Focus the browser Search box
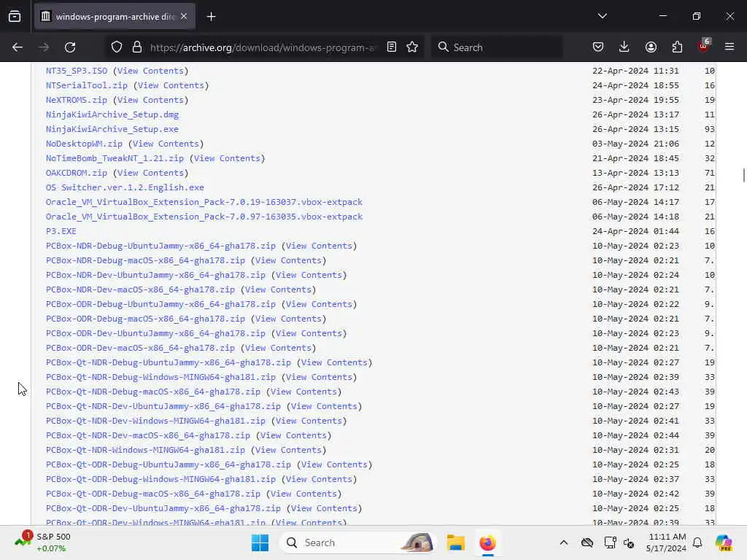 point(497,47)
